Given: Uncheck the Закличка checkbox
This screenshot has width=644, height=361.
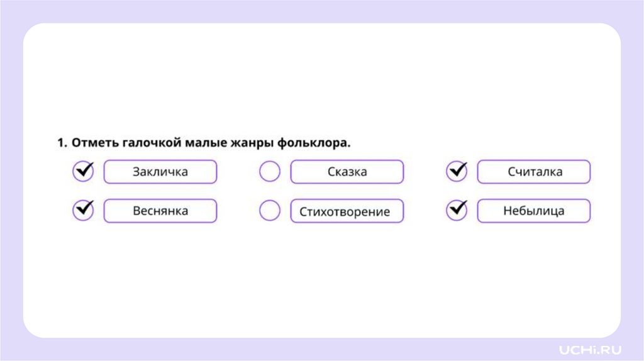Looking at the screenshot, I should tap(83, 172).
